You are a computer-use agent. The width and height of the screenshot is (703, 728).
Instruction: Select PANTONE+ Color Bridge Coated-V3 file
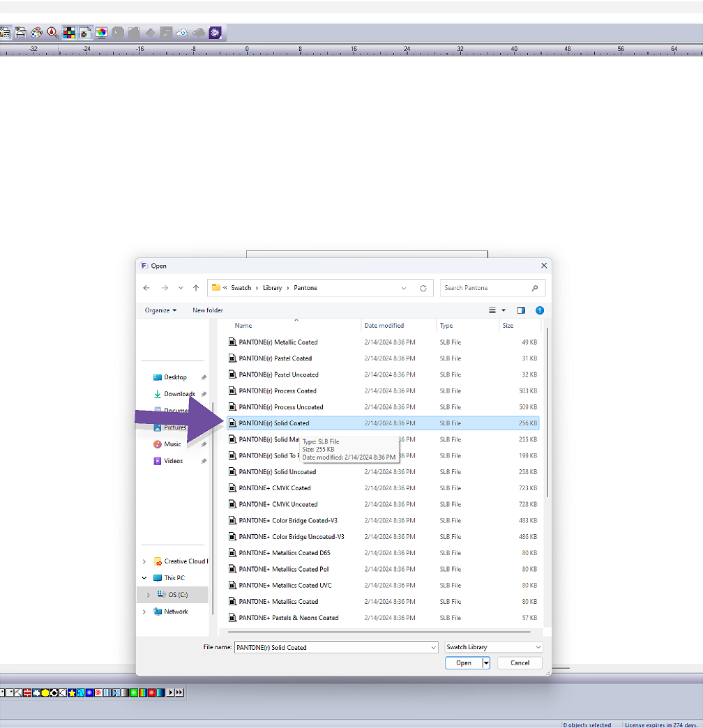point(383,520)
